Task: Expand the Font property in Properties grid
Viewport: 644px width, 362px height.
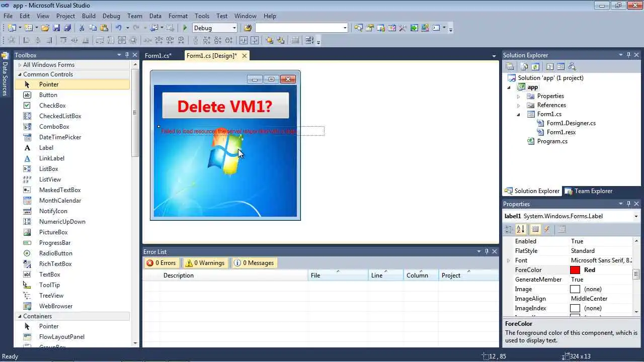Action: [508, 260]
